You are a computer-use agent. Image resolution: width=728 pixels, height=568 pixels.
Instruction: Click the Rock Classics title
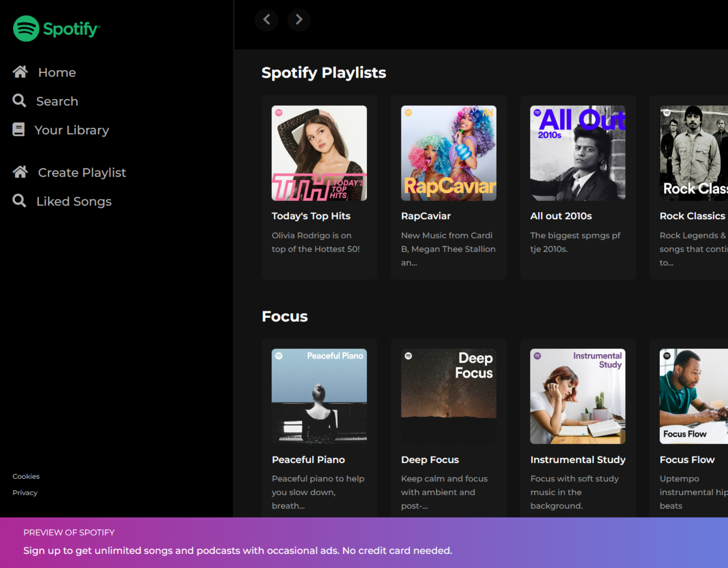pos(692,216)
